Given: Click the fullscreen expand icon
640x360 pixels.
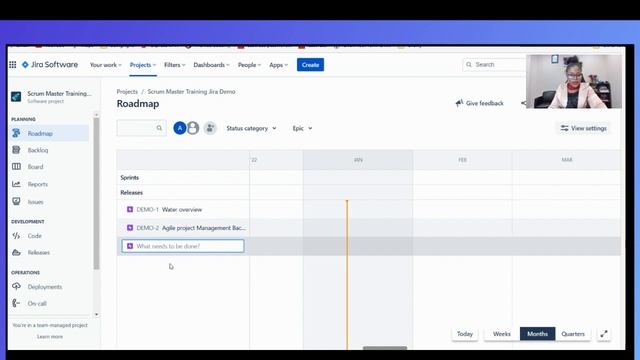Looking at the screenshot, I should pyautogui.click(x=604, y=334).
